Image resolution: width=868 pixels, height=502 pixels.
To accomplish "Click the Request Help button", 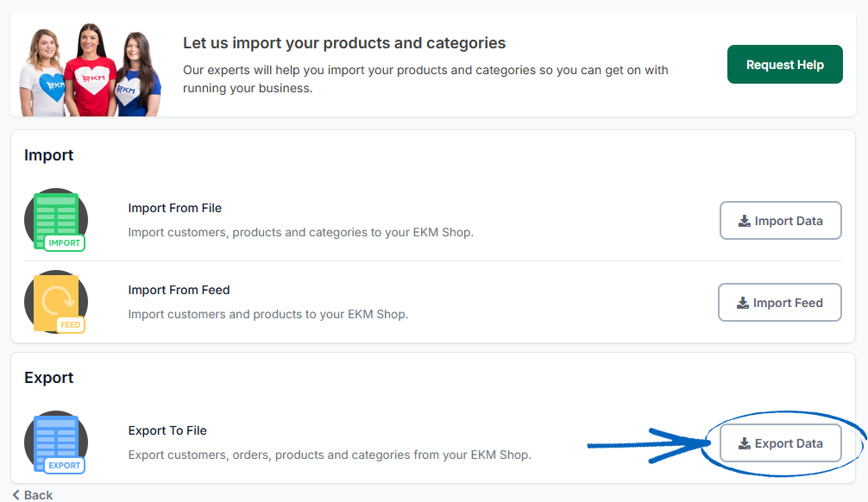I will (784, 64).
